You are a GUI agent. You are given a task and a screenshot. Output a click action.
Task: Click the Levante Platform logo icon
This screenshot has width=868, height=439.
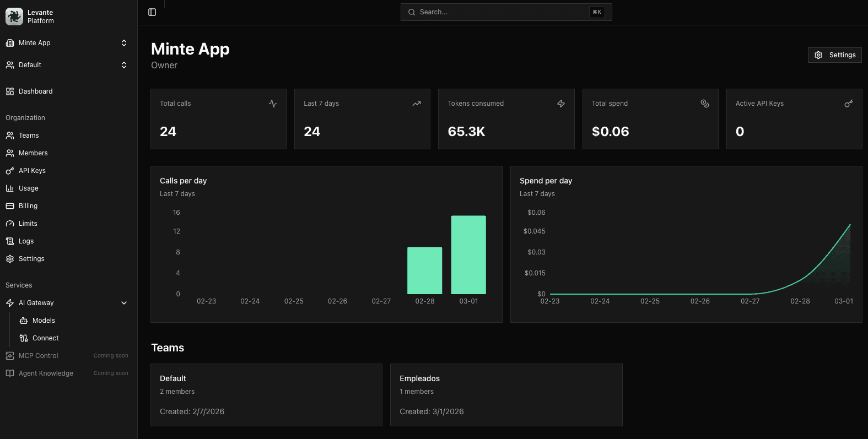[14, 17]
